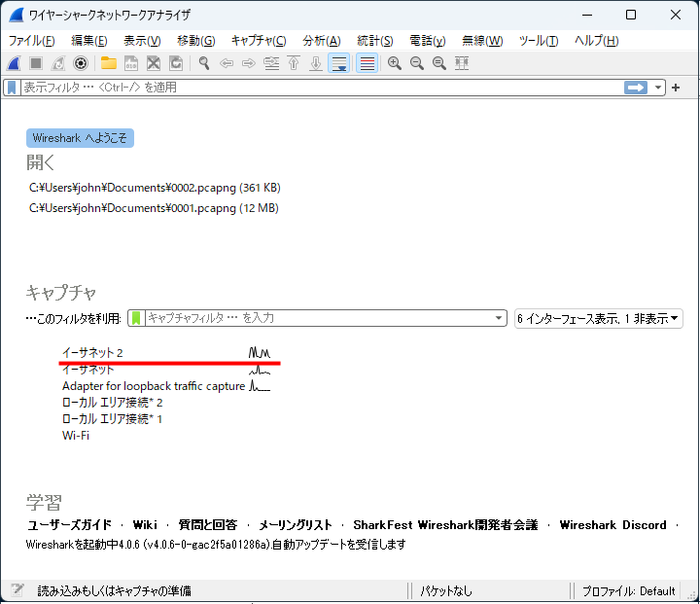Image resolution: width=700 pixels, height=604 pixels.
Task: Open the メーリングリスト link
Action: click(296, 525)
